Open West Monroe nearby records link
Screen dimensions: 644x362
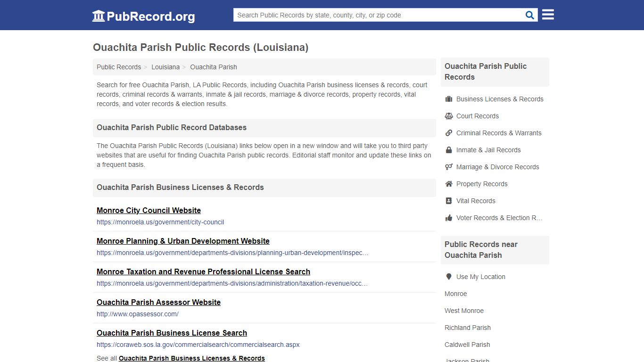464,311
